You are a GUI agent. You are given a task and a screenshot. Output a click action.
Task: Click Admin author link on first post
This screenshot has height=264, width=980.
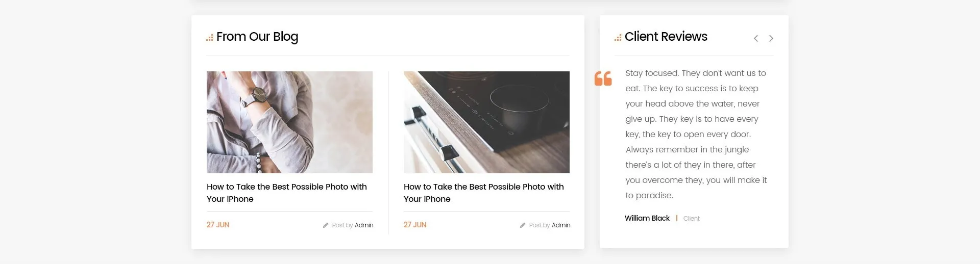point(364,225)
